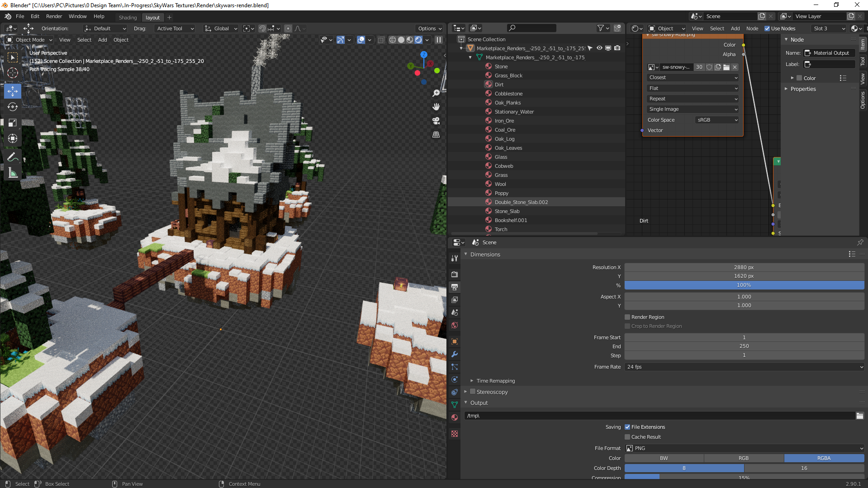Open the Scene properties tab

[455, 312]
